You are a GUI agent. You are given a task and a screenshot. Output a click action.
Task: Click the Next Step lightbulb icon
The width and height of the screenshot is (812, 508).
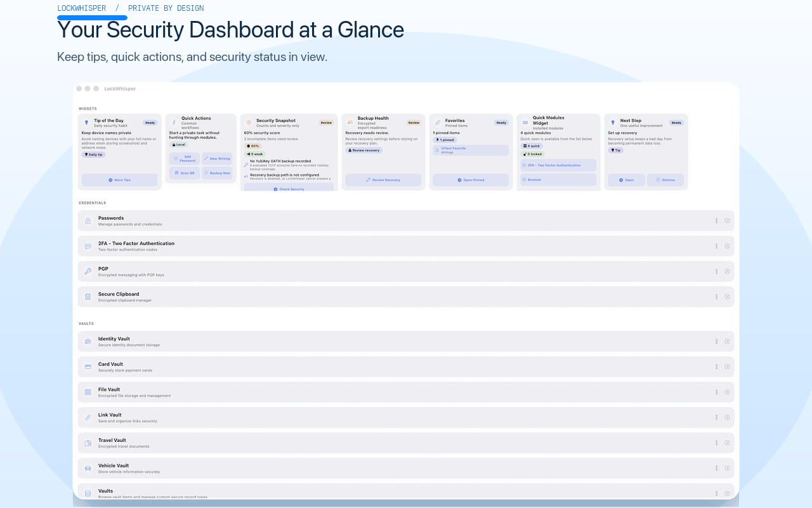[x=613, y=123]
